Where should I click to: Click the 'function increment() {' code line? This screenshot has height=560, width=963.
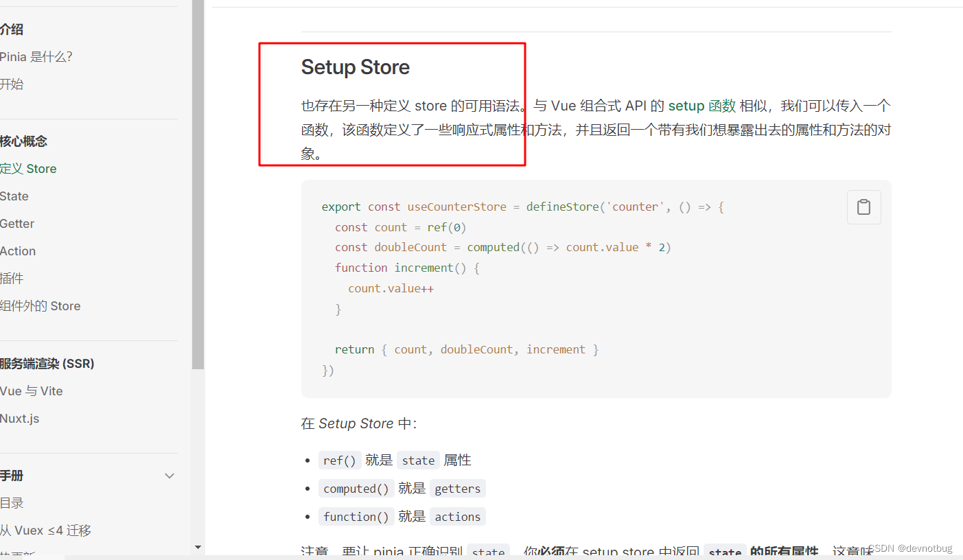pyautogui.click(x=407, y=268)
